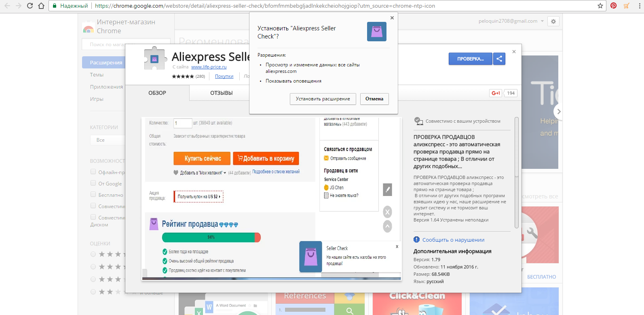Viewport: 644px width, 315px height.
Task: Click the five-star rating of the extension
Action: (x=183, y=76)
